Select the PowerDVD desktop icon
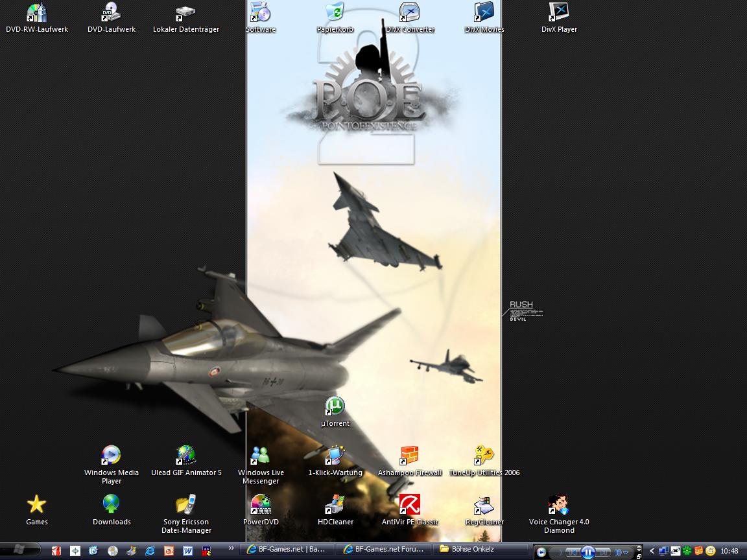Screen dimensions: 747x560 pyautogui.click(x=261, y=511)
